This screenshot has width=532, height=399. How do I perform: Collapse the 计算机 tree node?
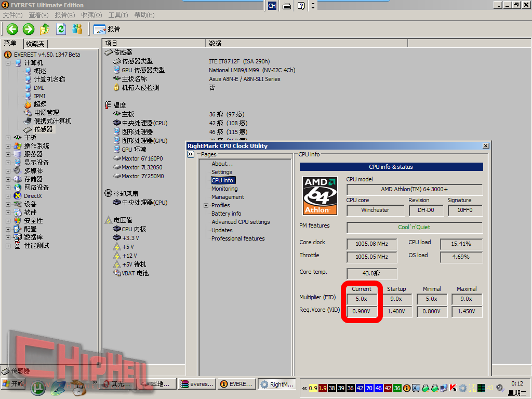[8, 63]
